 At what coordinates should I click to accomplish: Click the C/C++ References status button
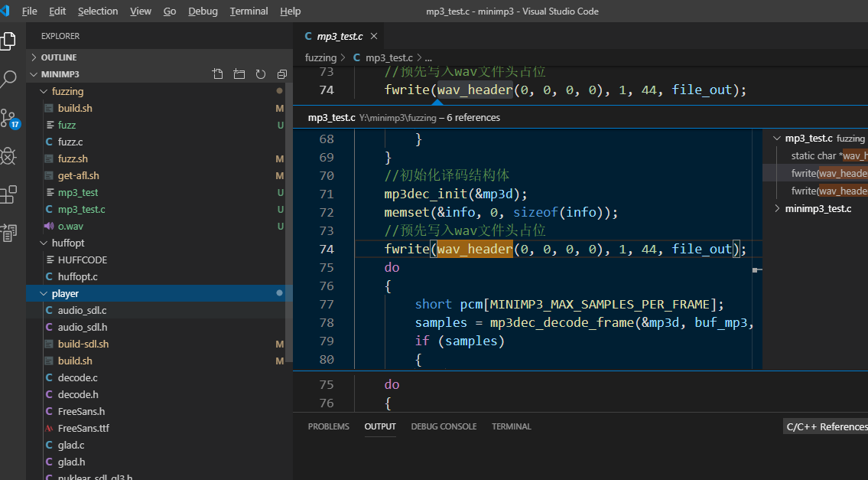825,426
